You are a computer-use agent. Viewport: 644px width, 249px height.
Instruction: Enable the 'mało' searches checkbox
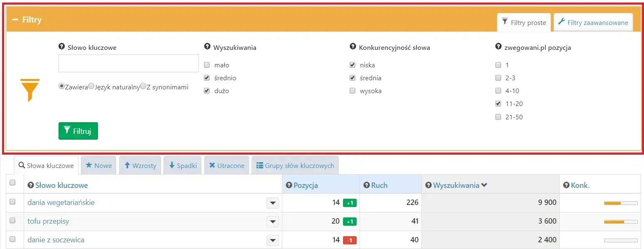[207, 65]
